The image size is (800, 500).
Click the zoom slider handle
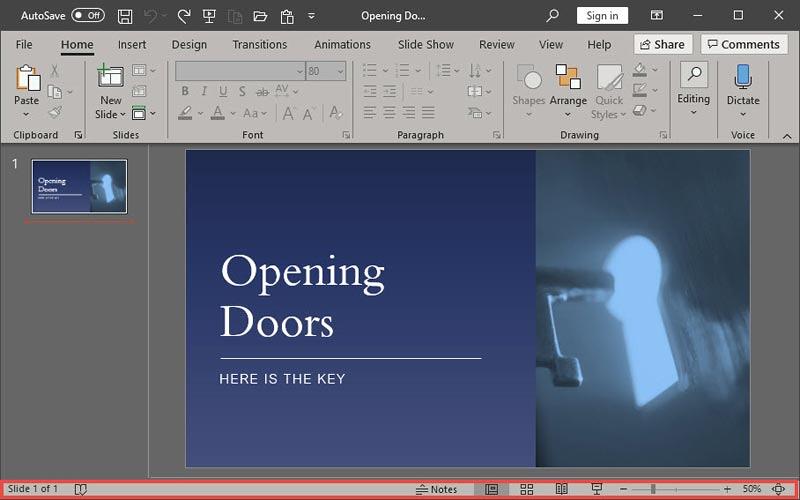653,489
